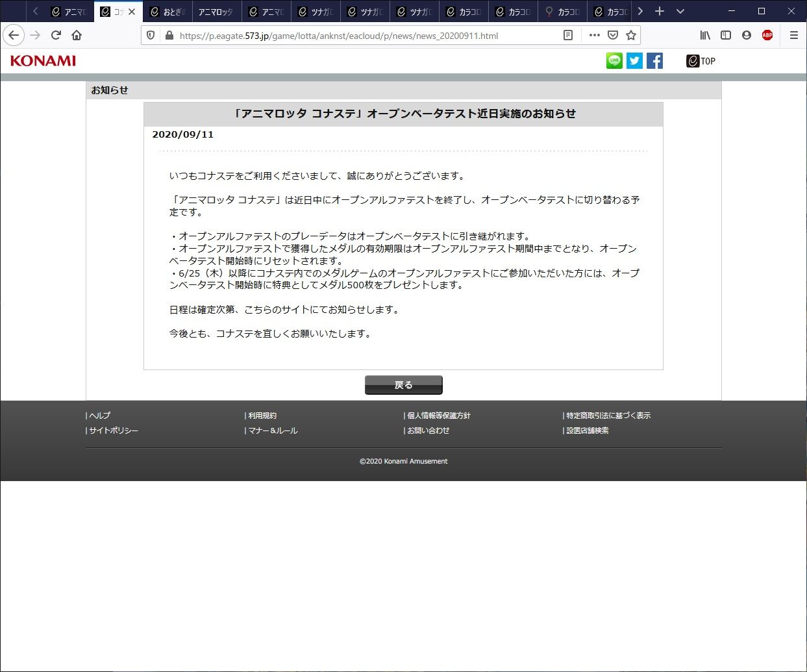Image resolution: width=807 pixels, height=672 pixels.
Task: Click the line 日程は確定次第
Action: tap(286, 310)
